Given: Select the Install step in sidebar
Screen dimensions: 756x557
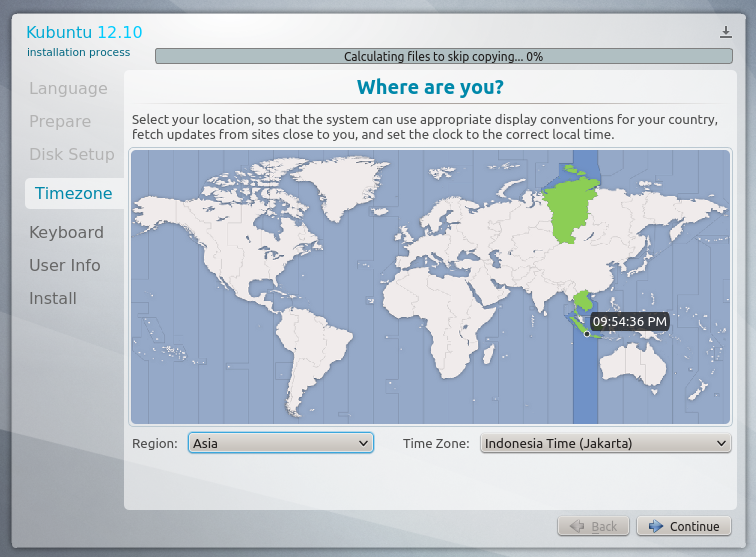Looking at the screenshot, I should click(53, 299).
